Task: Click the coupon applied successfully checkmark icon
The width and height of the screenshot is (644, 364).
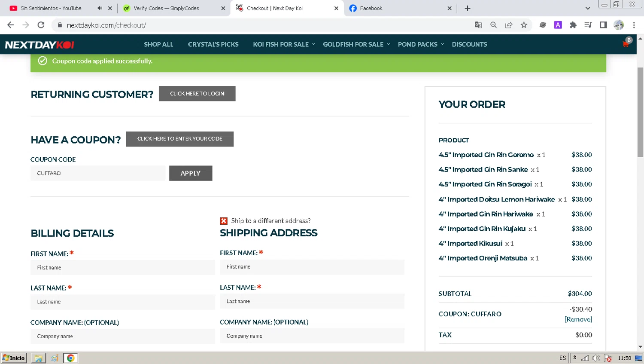Action: (x=43, y=61)
